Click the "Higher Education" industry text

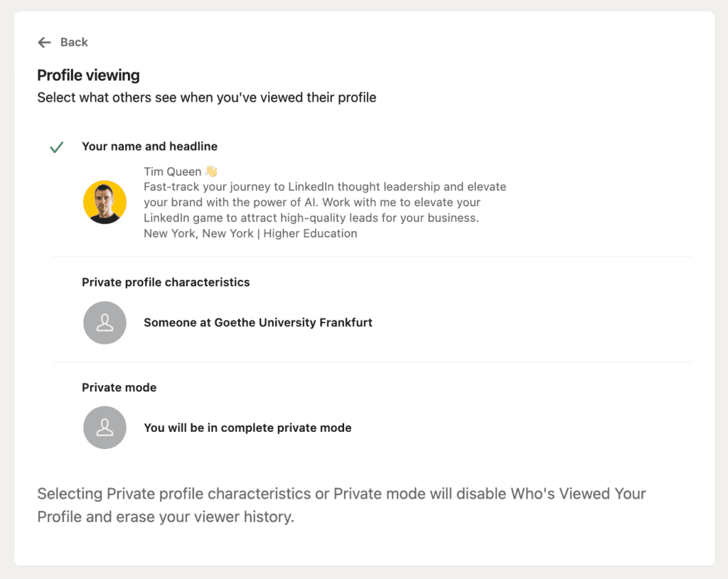310,233
